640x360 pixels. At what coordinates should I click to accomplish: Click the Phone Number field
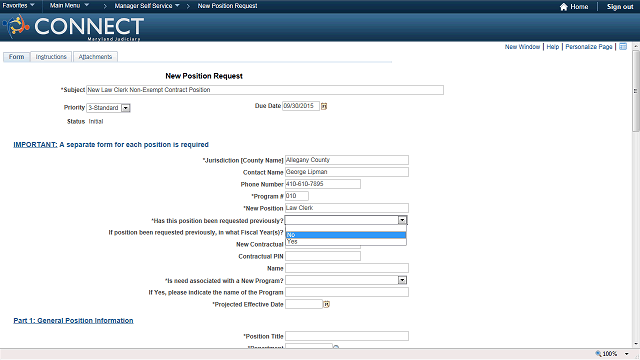[x=323, y=184]
